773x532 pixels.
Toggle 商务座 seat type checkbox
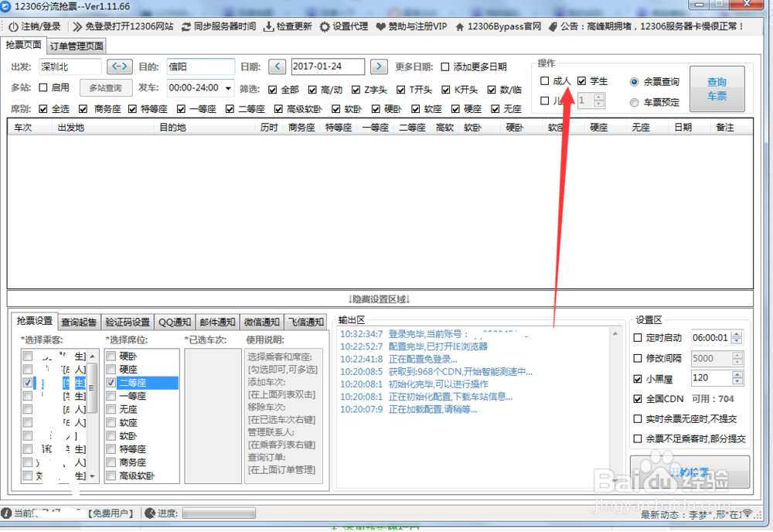pos(83,109)
